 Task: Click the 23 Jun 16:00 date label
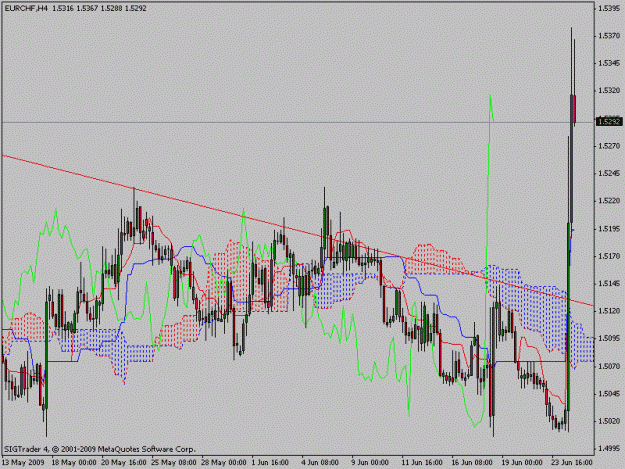point(572,463)
